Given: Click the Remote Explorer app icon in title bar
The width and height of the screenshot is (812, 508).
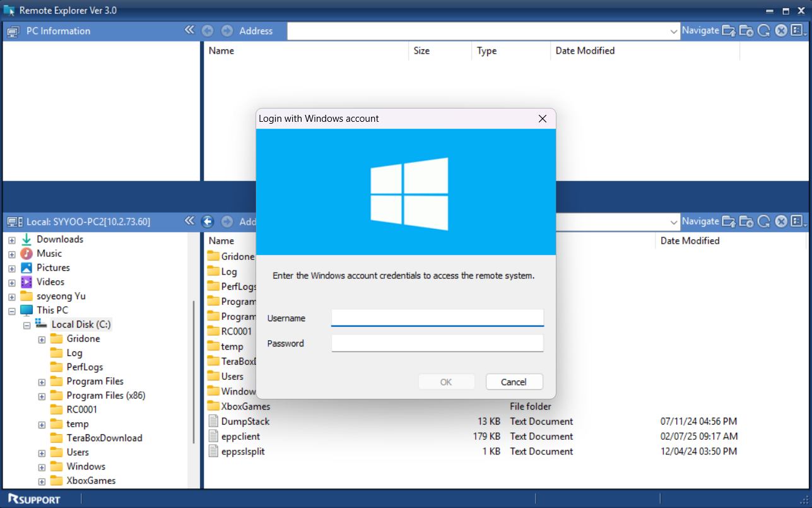Looking at the screenshot, I should (x=9, y=11).
